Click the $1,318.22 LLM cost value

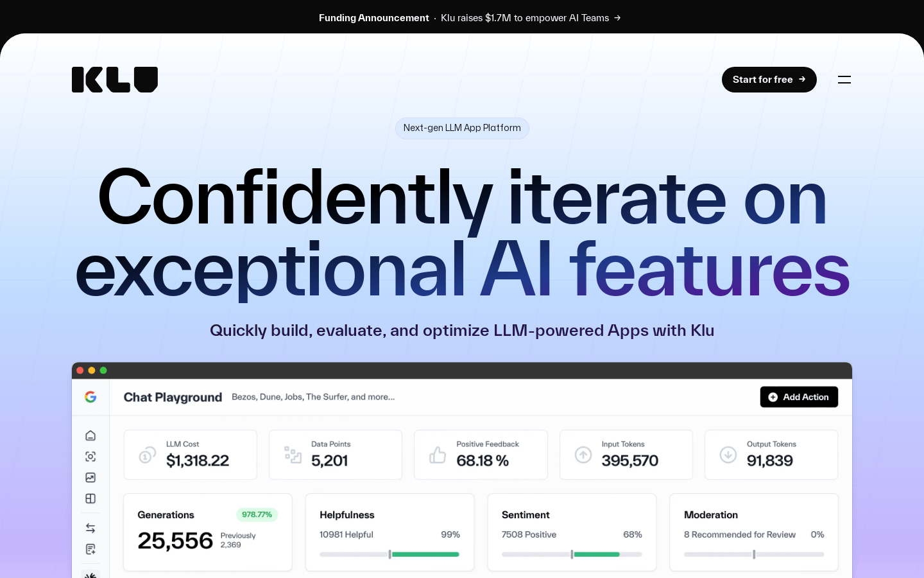[198, 460]
